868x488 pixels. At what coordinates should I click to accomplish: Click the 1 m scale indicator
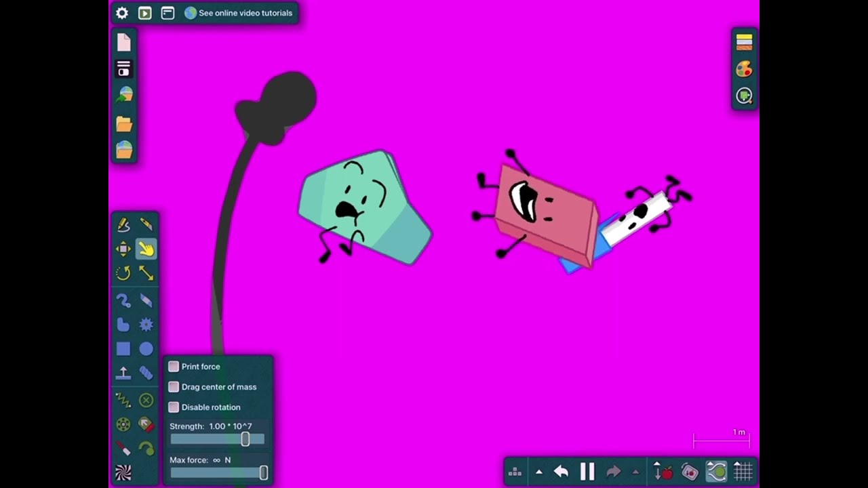[722, 438]
